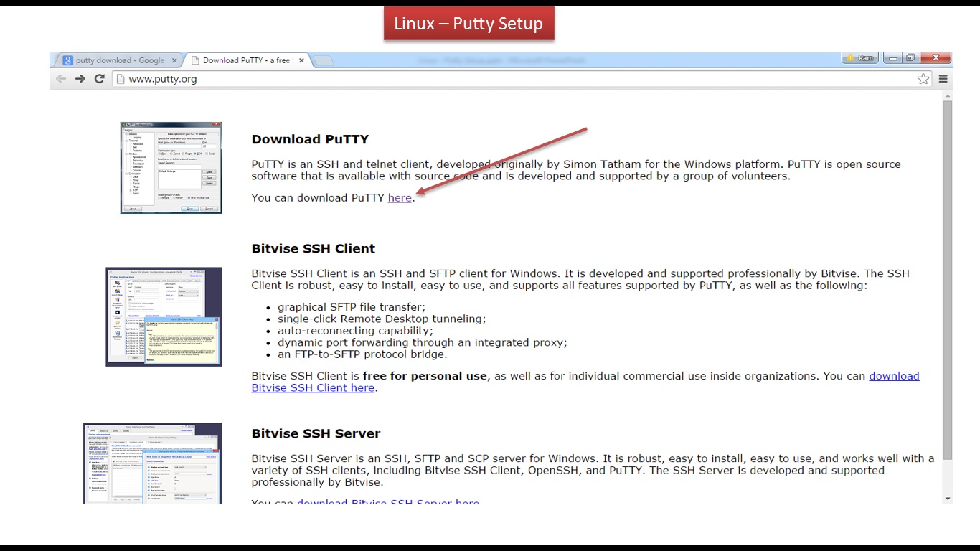
Task: Click the 'auto-reconnecting capability' bullet
Action: 355,331
